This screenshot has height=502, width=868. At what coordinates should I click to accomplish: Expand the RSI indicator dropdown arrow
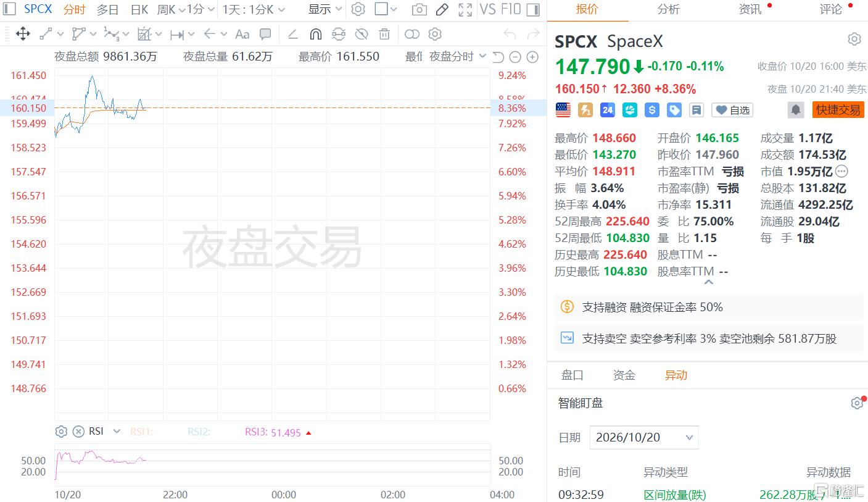click(x=117, y=432)
